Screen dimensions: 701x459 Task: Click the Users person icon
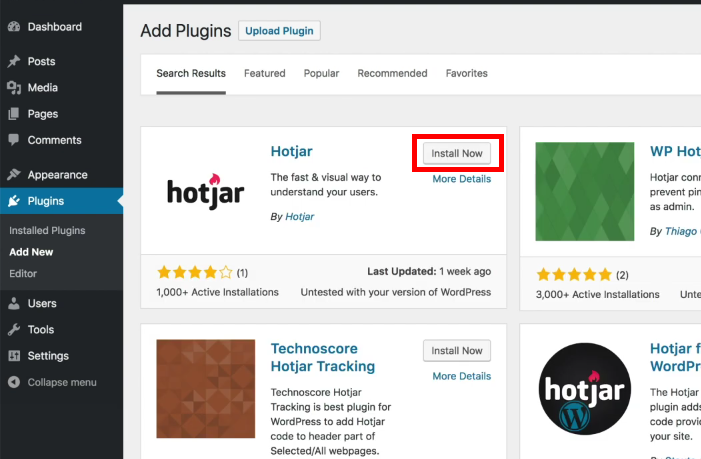[x=14, y=303]
